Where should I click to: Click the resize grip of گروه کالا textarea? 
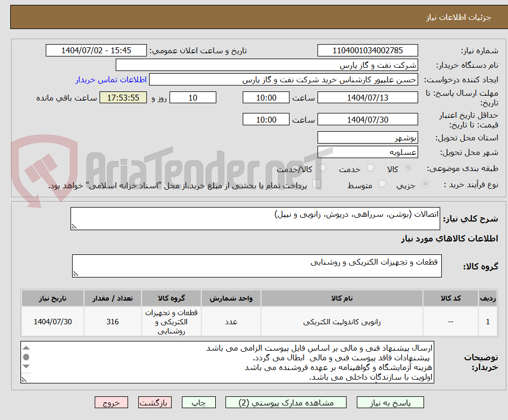tap(75, 273)
